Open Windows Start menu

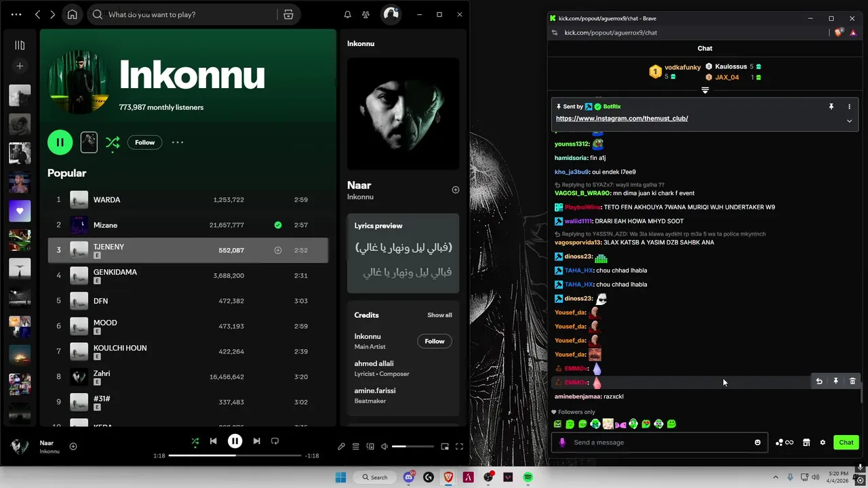click(340, 477)
